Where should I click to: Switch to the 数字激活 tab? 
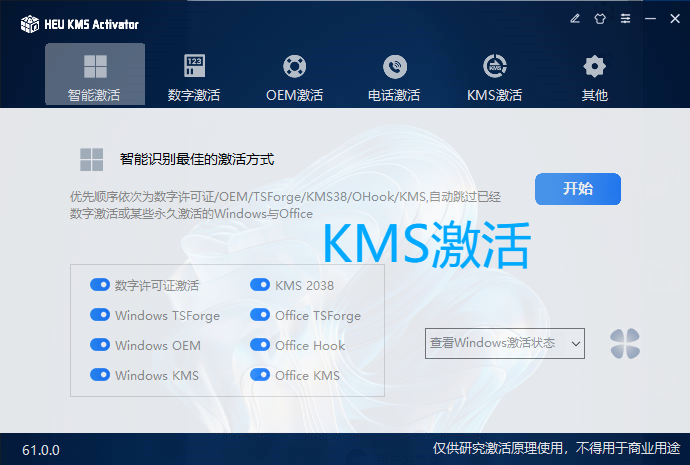[x=194, y=77]
